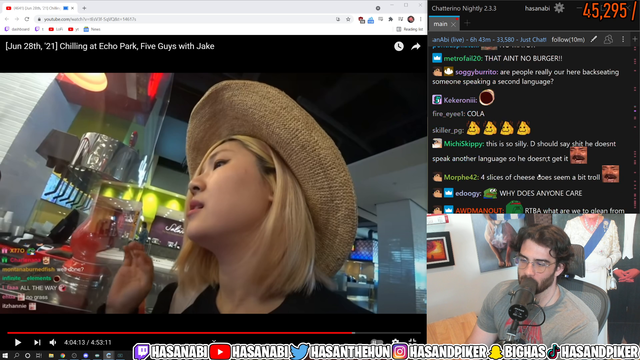Go forward in the Chrome browser
Image resolution: width=640 pixels, height=360 pixels.
pyautogui.click(x=17, y=19)
